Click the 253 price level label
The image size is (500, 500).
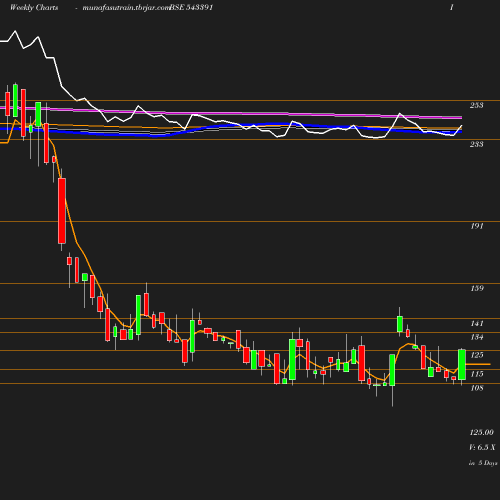[477, 105]
